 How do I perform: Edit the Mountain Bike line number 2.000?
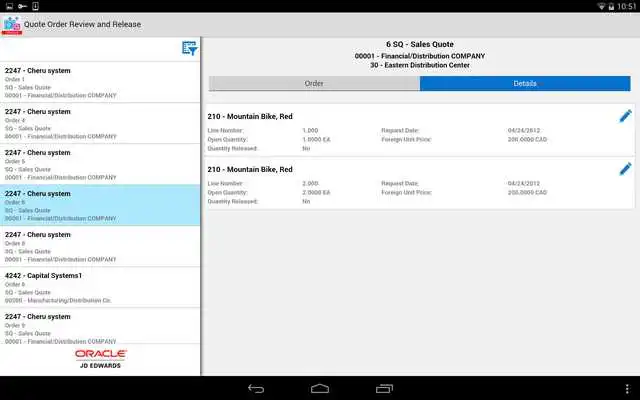[x=625, y=169]
